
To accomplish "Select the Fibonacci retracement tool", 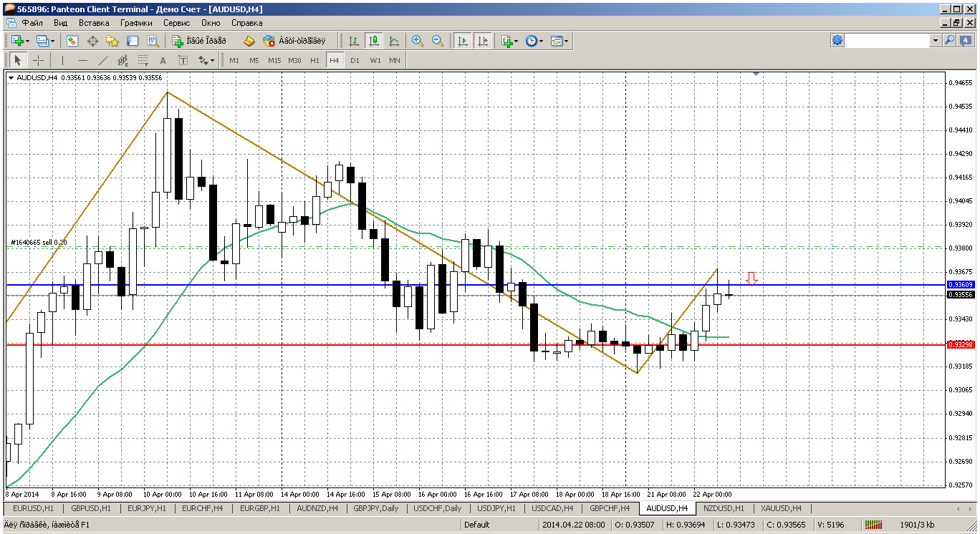I will click(x=143, y=60).
